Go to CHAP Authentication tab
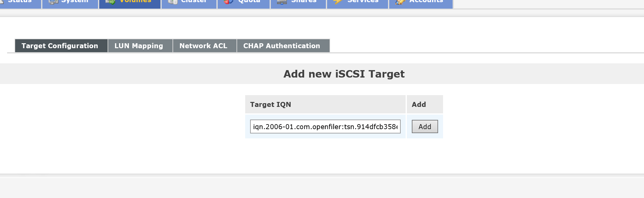644x198 pixels. click(281, 46)
